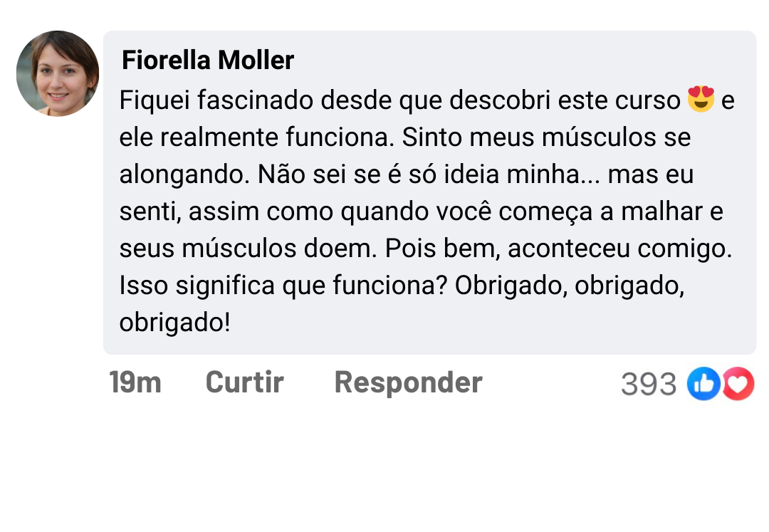Like the comment with Curtir
The height and width of the screenshot is (532, 769).
coord(244,382)
